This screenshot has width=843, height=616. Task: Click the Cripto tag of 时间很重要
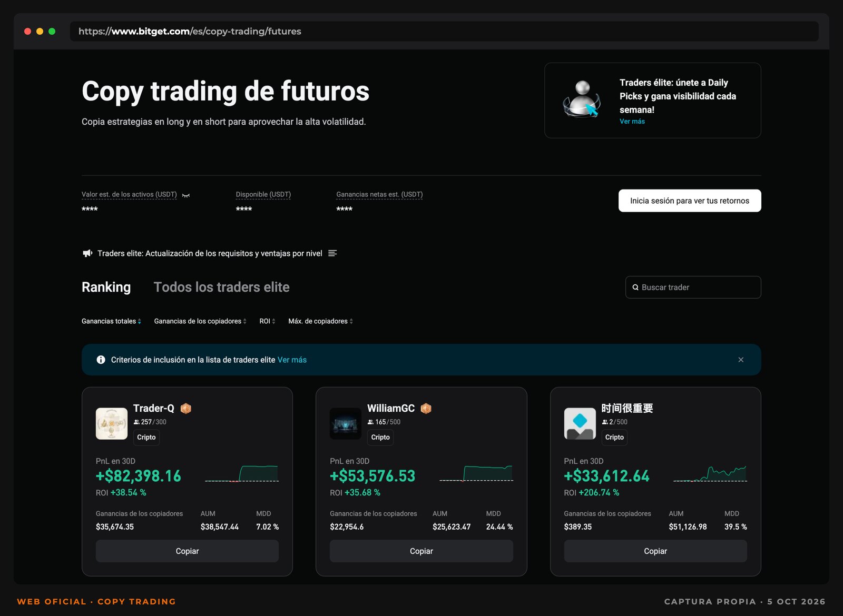pyautogui.click(x=614, y=438)
